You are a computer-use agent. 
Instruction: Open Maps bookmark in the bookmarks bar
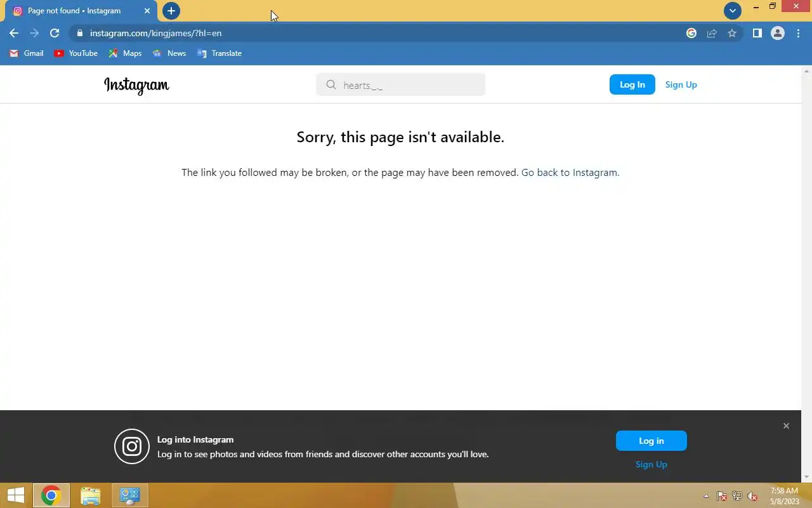point(125,53)
